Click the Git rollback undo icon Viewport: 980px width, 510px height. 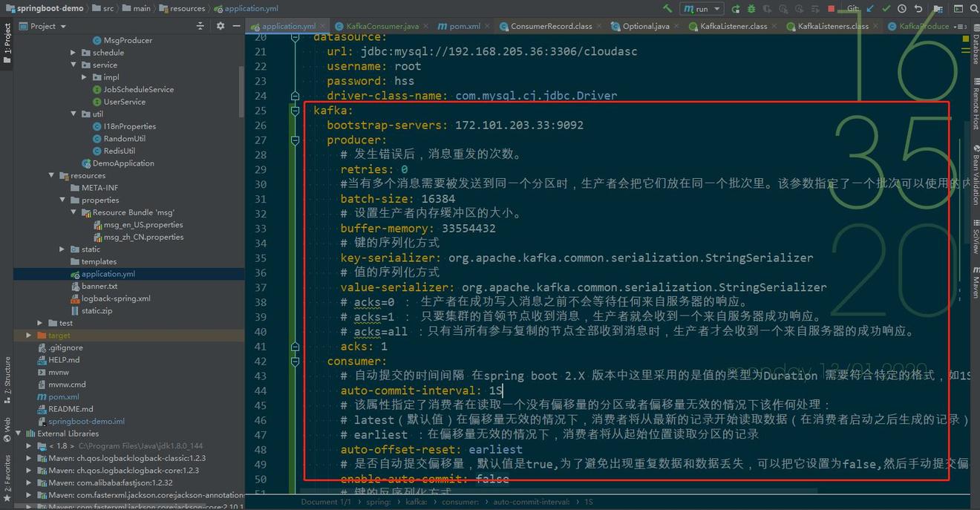point(918,9)
